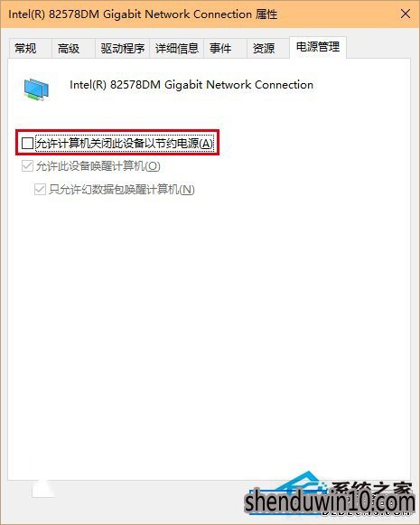The height and width of the screenshot is (525, 420).
Task: Go to the 详细信息 tab
Action: pyautogui.click(x=176, y=49)
